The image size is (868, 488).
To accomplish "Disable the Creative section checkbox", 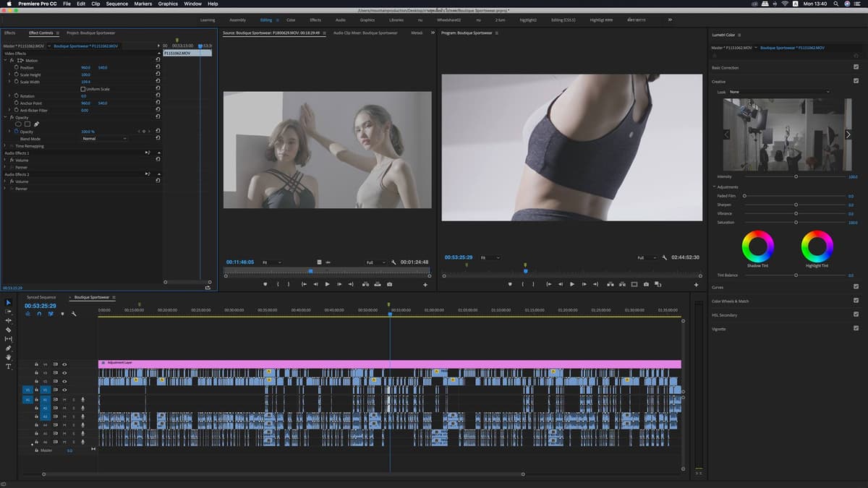I will pos(856,82).
